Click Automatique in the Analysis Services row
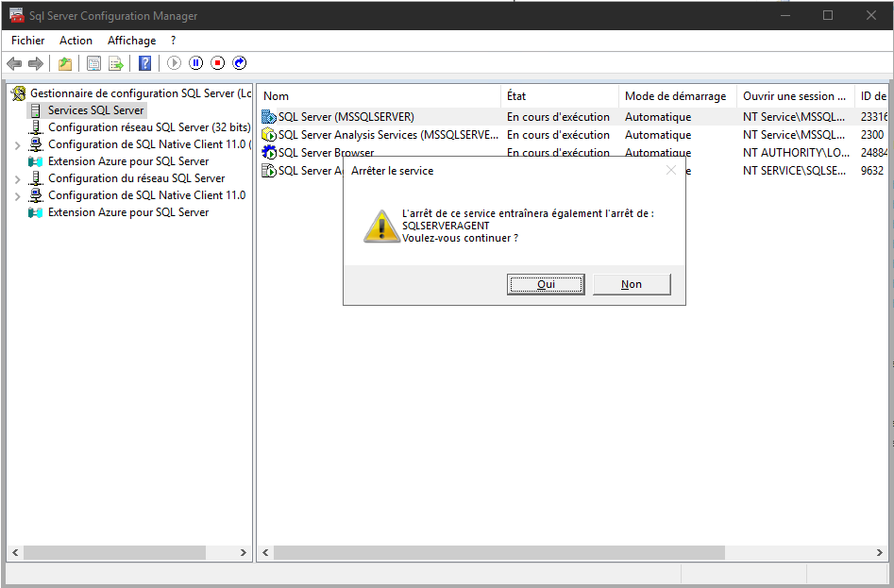894x588 pixels. pos(658,135)
